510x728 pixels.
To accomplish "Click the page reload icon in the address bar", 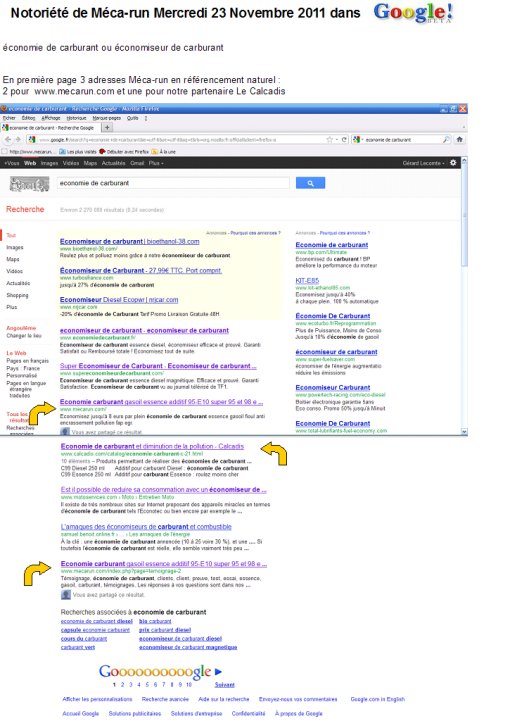I will pyautogui.click(x=344, y=139).
